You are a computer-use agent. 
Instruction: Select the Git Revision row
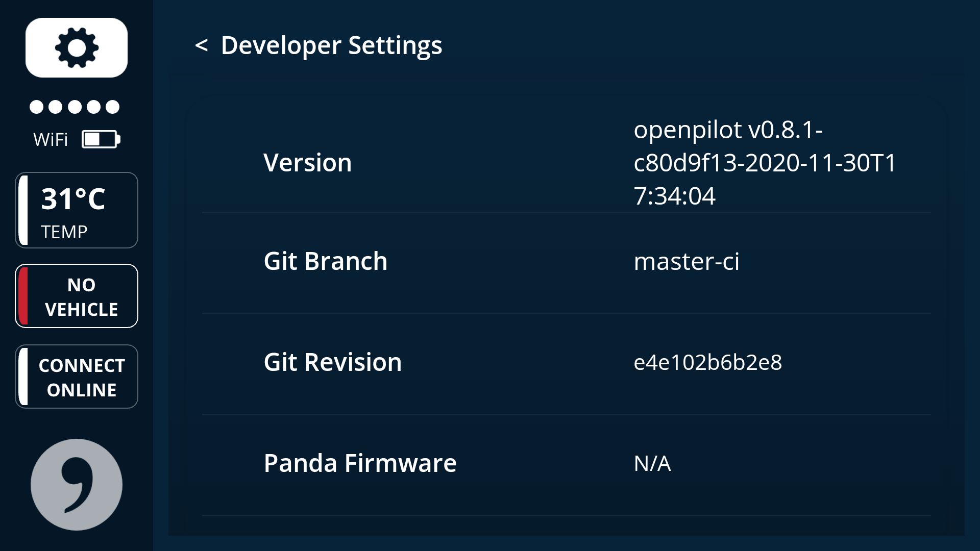tap(332, 362)
